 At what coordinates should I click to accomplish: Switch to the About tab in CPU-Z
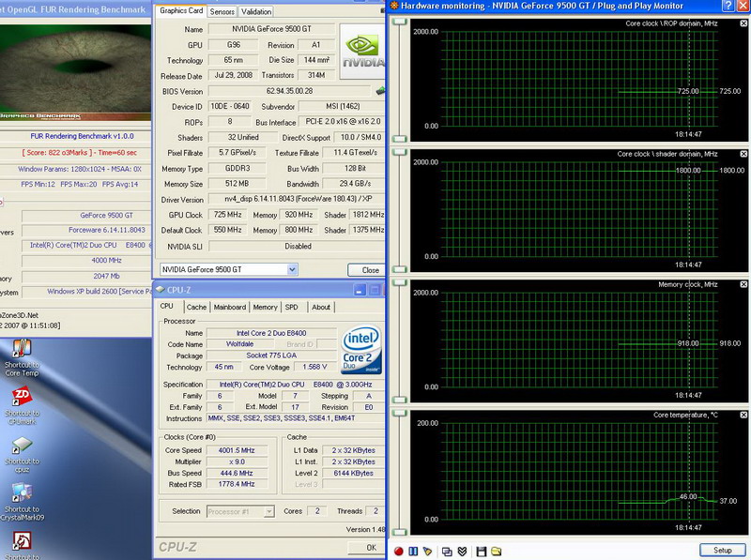pos(321,308)
